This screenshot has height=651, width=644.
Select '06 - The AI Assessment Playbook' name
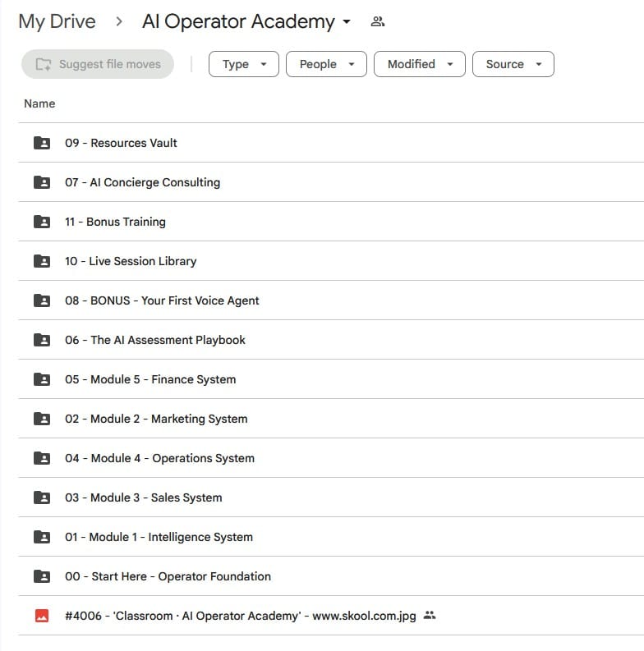pyautogui.click(x=155, y=340)
